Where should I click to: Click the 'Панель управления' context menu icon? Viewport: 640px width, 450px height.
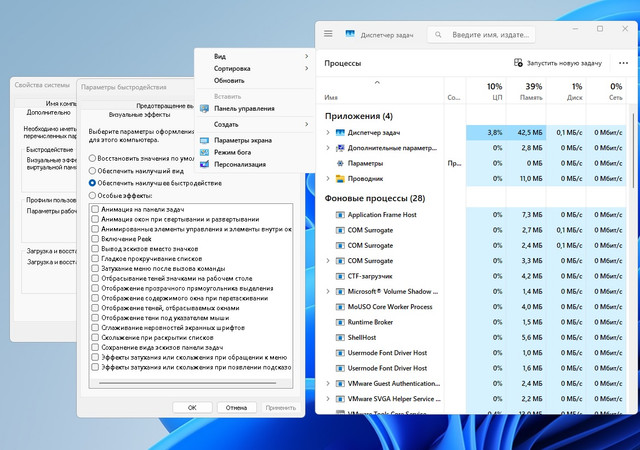204,109
